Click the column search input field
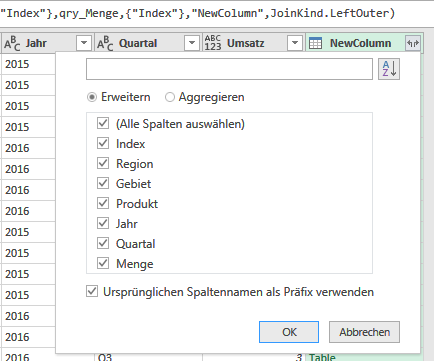434x361 pixels. click(x=229, y=69)
